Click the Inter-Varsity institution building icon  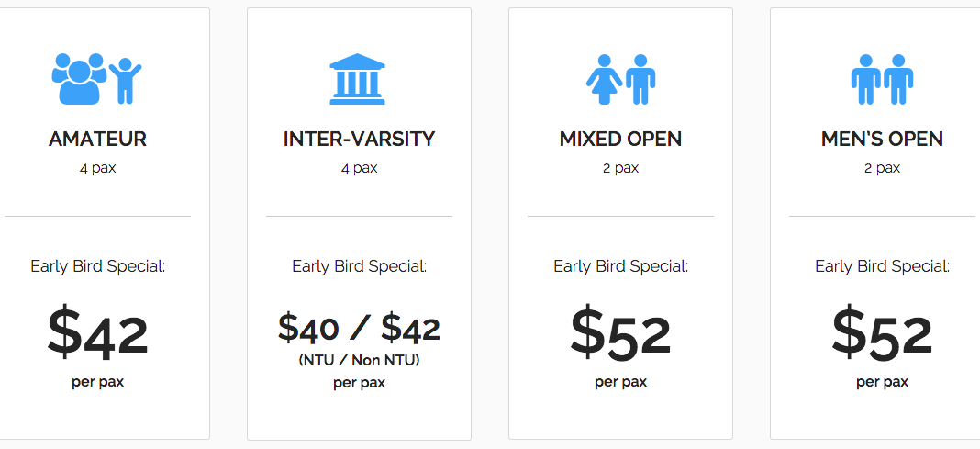(358, 79)
